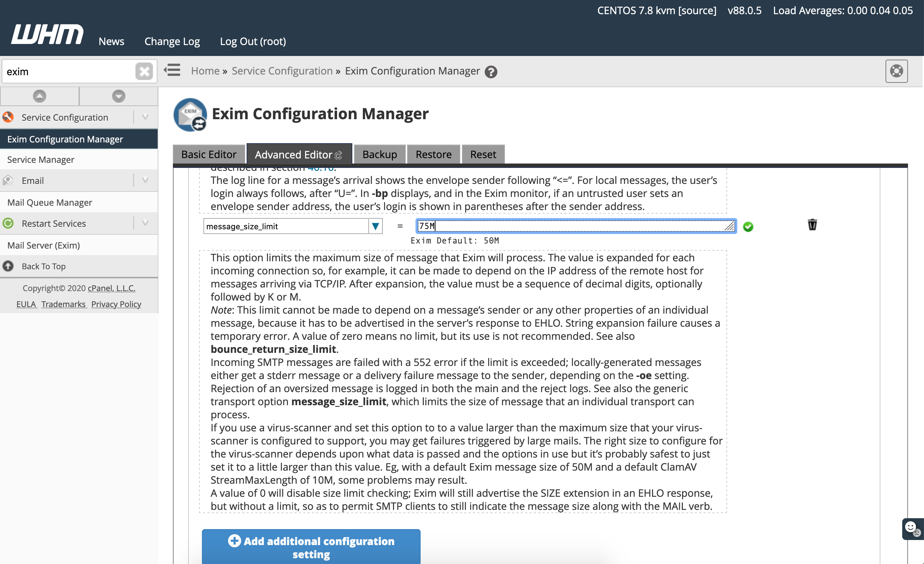
Task: Click the Reset tab
Action: 482,154
